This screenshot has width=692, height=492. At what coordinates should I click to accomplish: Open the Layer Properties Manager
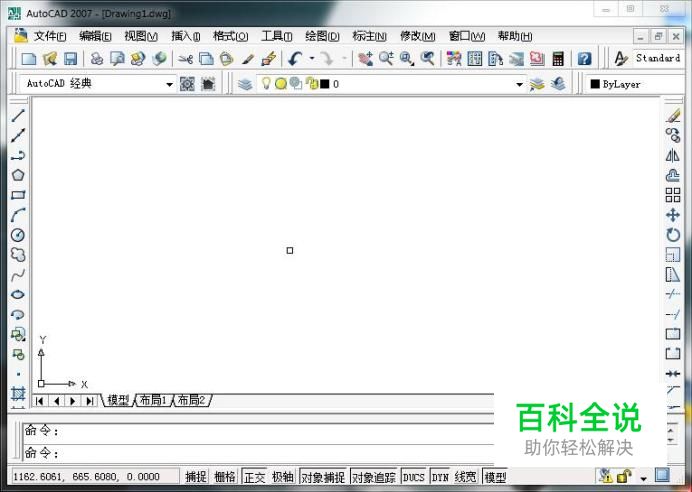[x=245, y=83]
